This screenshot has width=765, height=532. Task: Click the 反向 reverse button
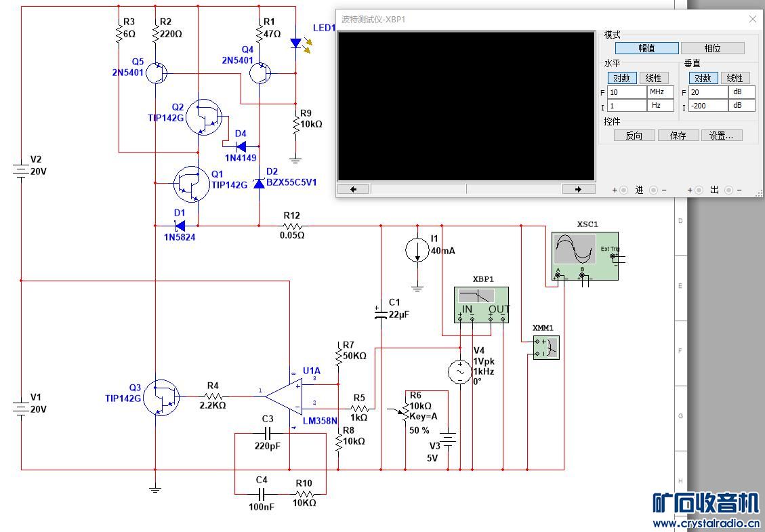[634, 135]
